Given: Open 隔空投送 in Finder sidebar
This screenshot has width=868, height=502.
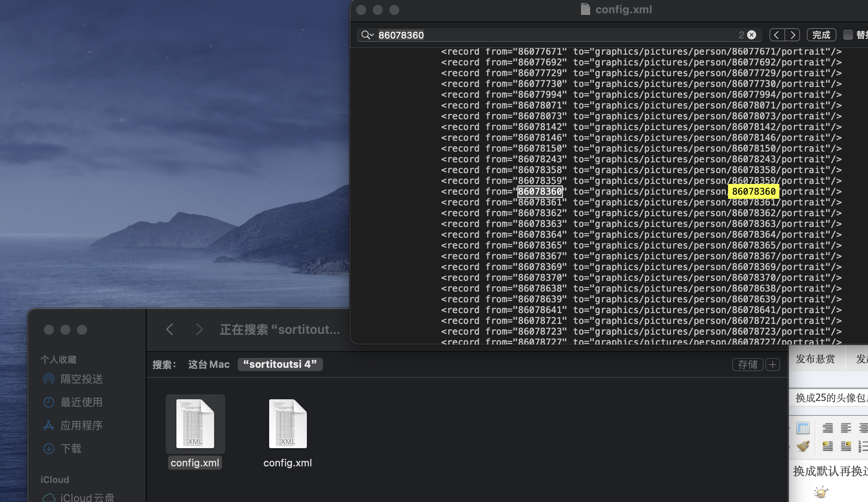Looking at the screenshot, I should (x=81, y=379).
